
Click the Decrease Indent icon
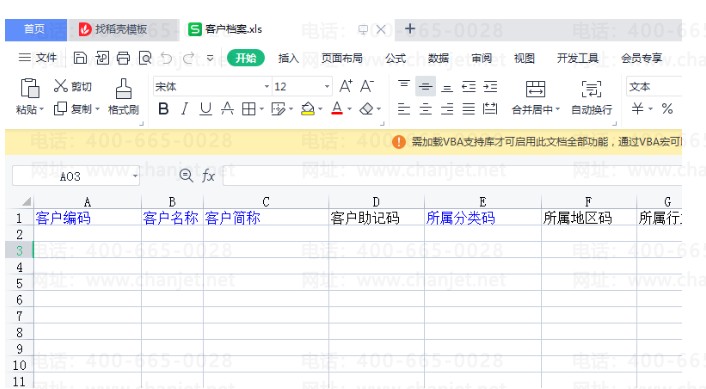[x=469, y=86]
